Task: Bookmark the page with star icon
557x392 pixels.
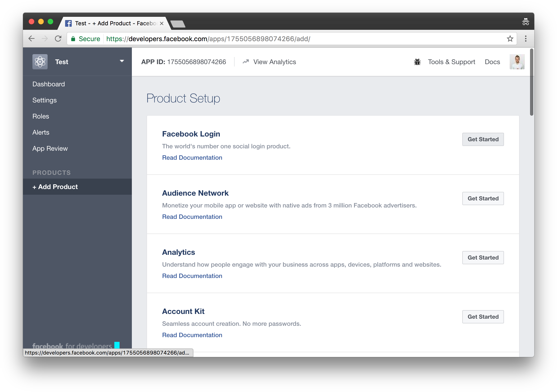Action: pos(510,39)
